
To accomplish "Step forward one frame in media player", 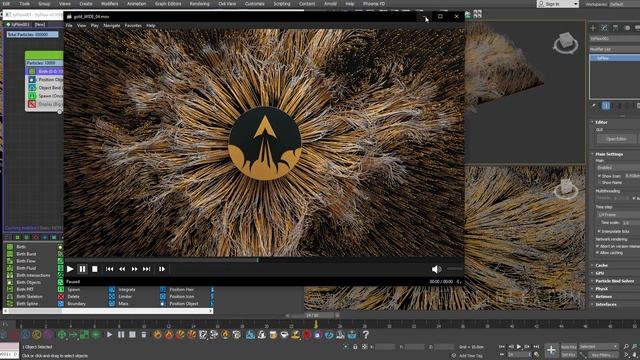I will [x=162, y=269].
